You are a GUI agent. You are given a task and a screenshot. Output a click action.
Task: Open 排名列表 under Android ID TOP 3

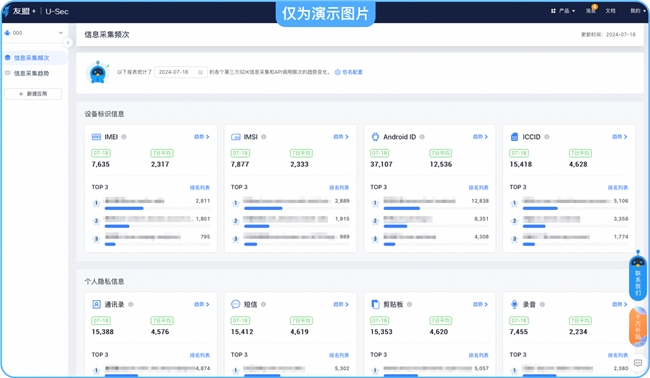pyautogui.click(x=478, y=188)
